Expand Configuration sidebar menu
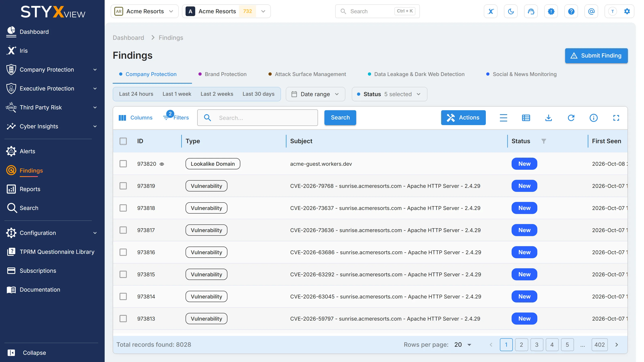 coord(52,233)
